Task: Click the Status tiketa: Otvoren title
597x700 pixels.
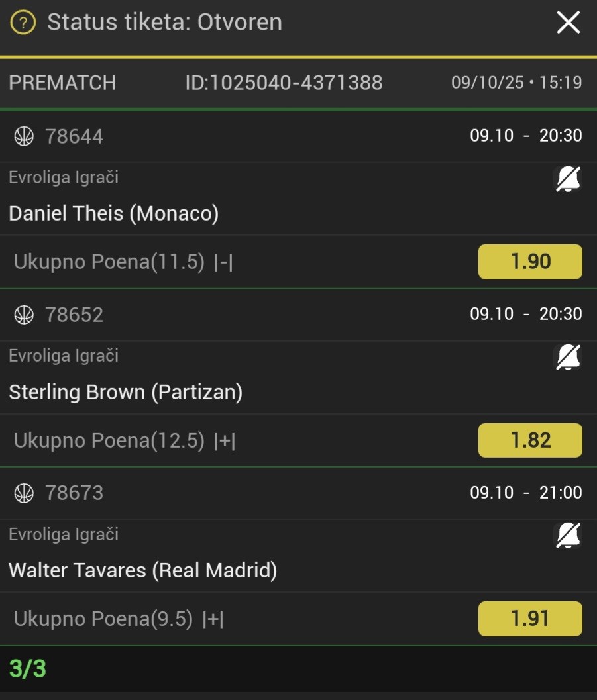Action: click(164, 22)
